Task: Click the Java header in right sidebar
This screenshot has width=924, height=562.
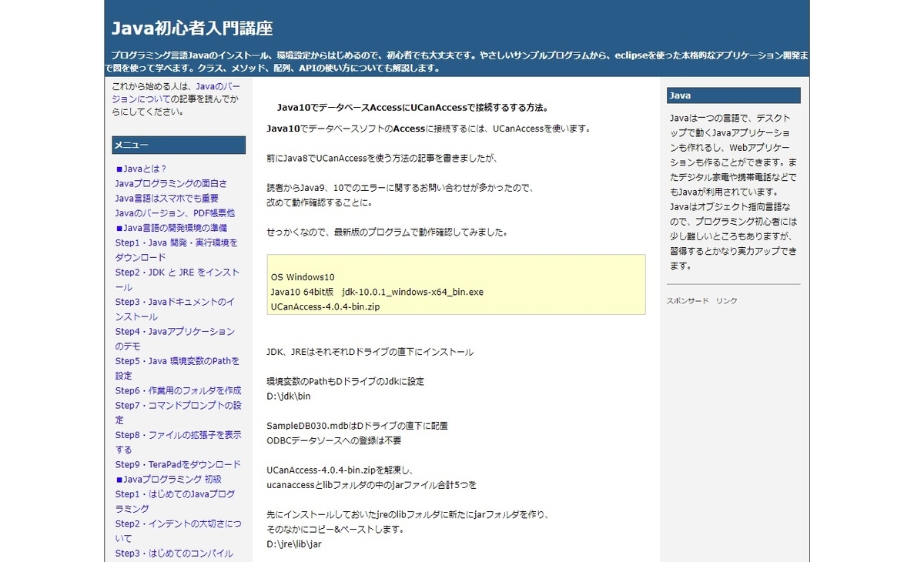Action: coord(734,95)
